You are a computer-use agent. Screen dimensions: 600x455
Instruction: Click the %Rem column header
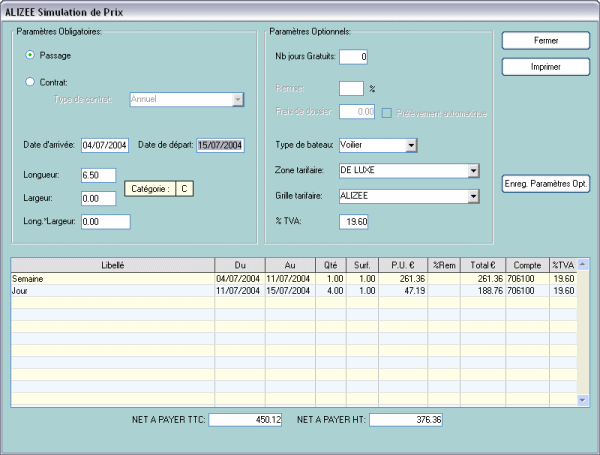click(444, 265)
